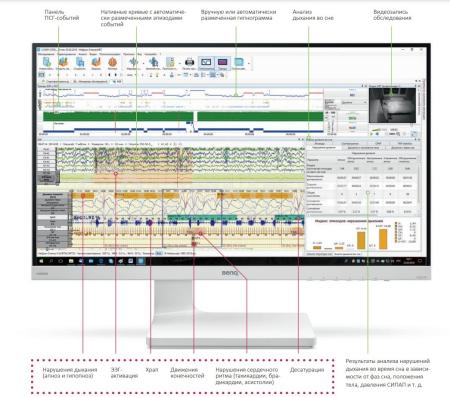Screen dimensions: 450x397
Task: Close the examination using the fourth large toolbar icon
Action: pos(96,63)
